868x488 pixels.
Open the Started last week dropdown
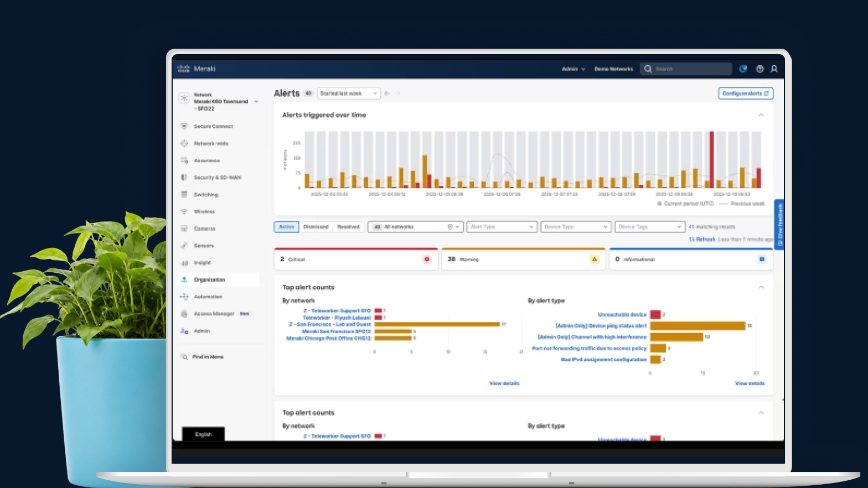tap(349, 94)
